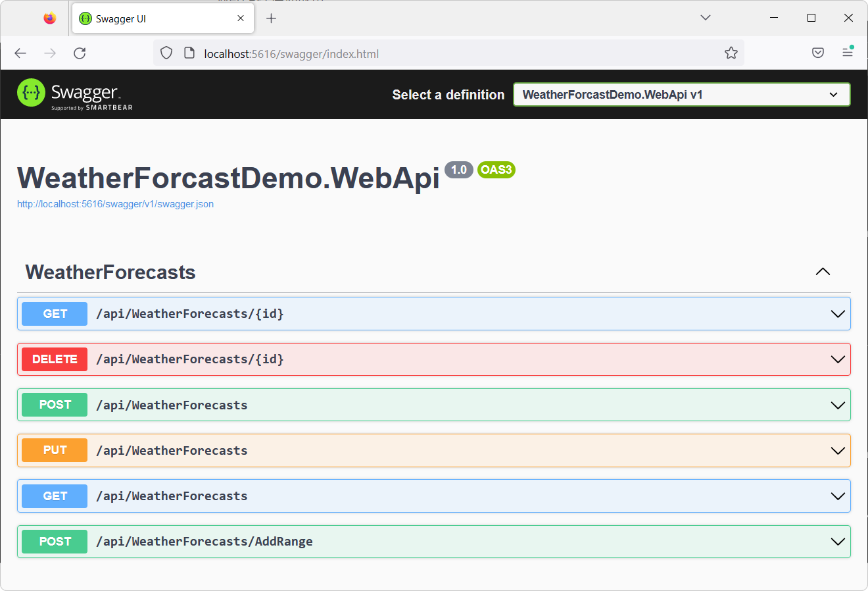868x591 pixels.
Task: Expand the POST /api/WeatherForecasts chevron
Action: click(838, 405)
